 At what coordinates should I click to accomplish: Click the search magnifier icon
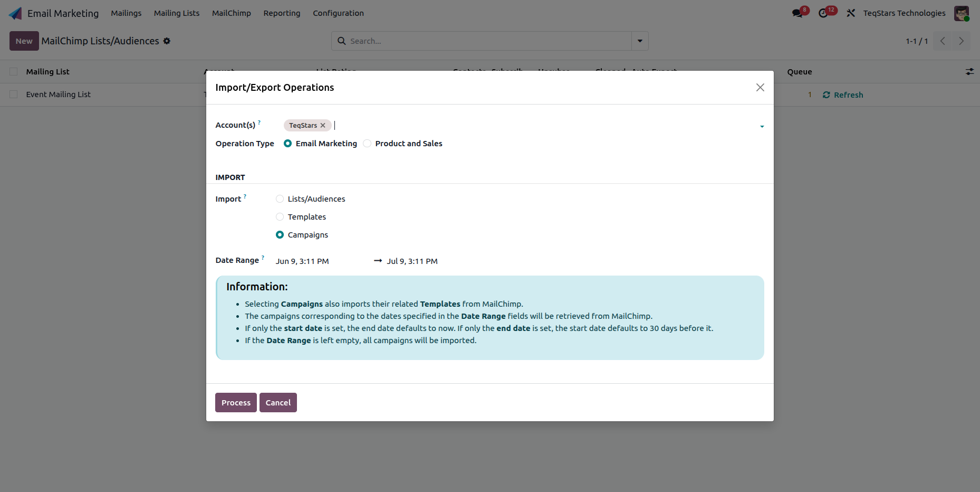click(x=342, y=41)
